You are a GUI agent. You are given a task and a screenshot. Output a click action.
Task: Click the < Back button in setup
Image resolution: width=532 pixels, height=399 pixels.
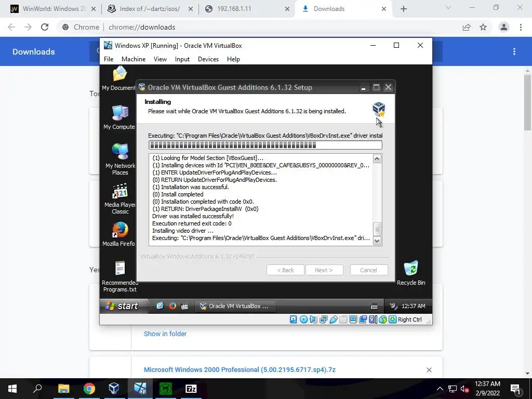[x=285, y=270]
